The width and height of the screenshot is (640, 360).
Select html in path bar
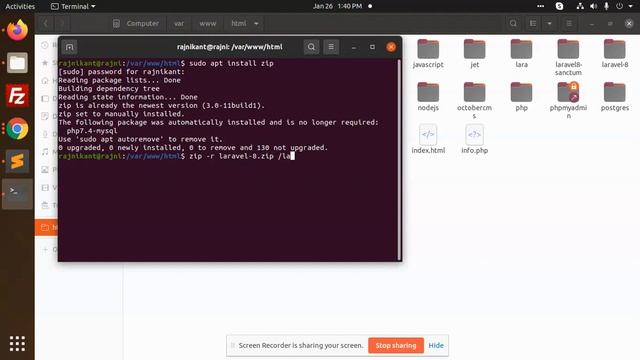pos(239,24)
